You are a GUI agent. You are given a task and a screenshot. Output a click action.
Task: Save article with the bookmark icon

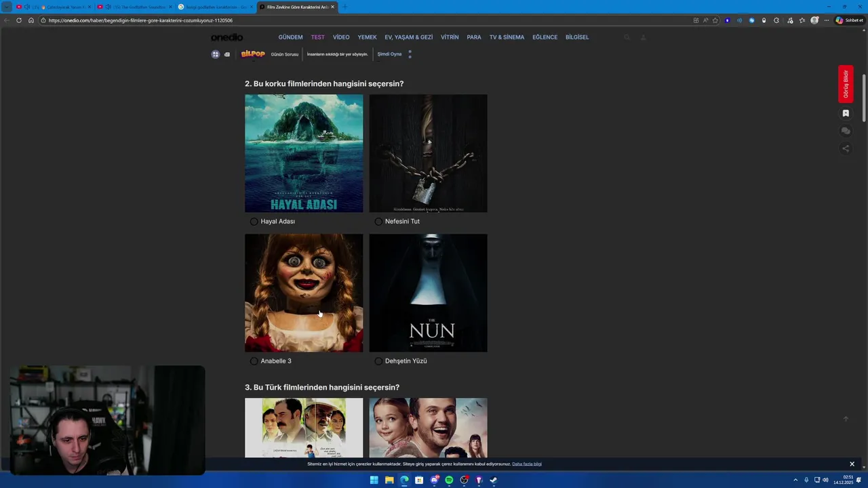[x=846, y=113]
